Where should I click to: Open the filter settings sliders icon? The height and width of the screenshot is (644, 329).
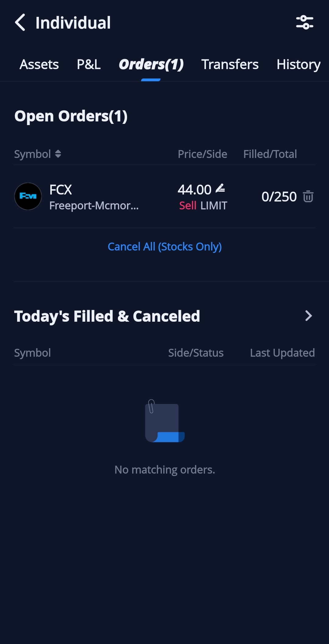tap(305, 23)
